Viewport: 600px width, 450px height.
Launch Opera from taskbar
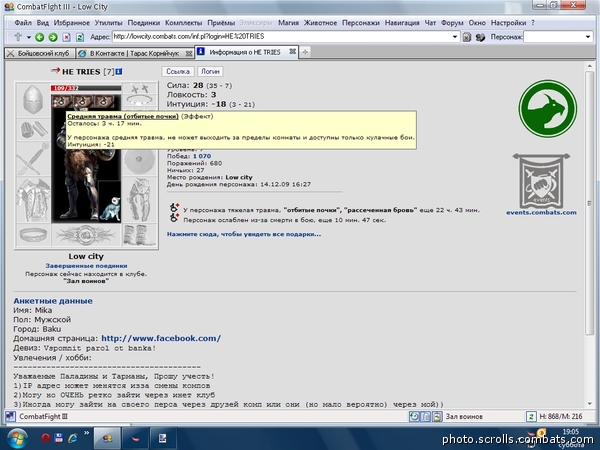pyautogui.click(x=46, y=438)
